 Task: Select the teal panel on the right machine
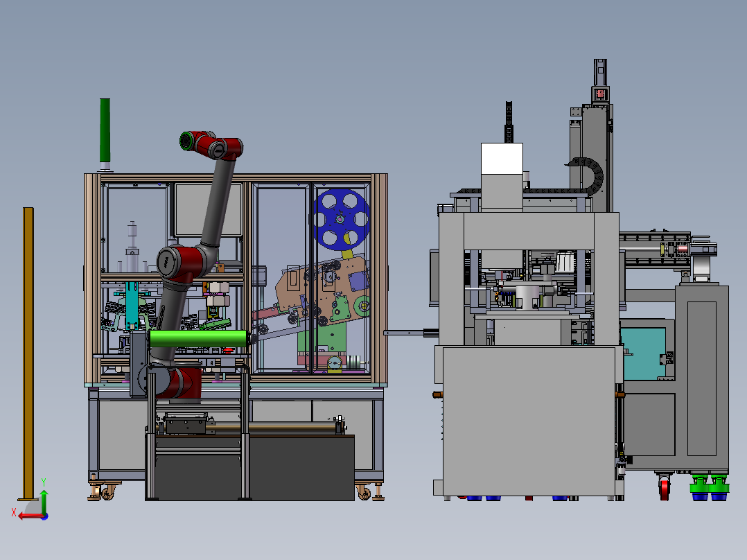point(643,353)
